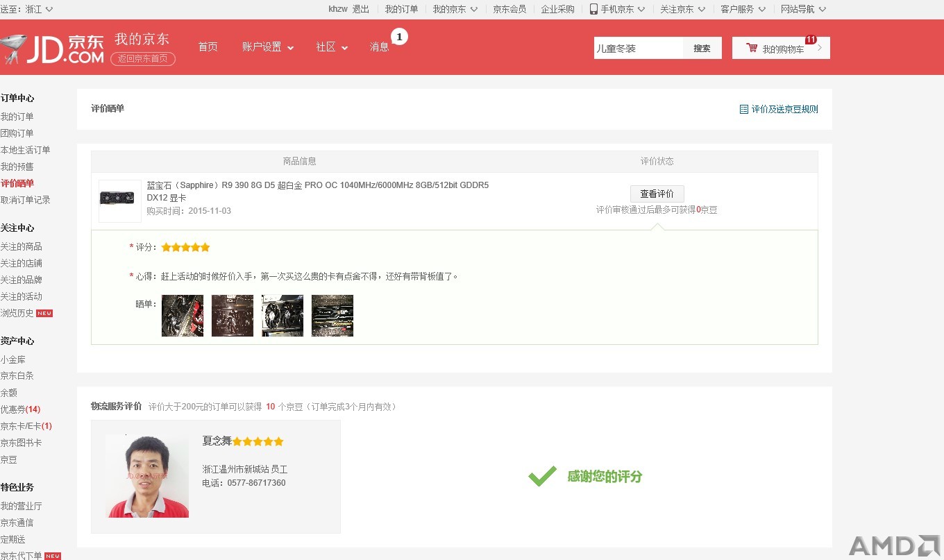This screenshot has height=560, width=944.
Task: Click the courier five-star rating
Action: click(258, 441)
